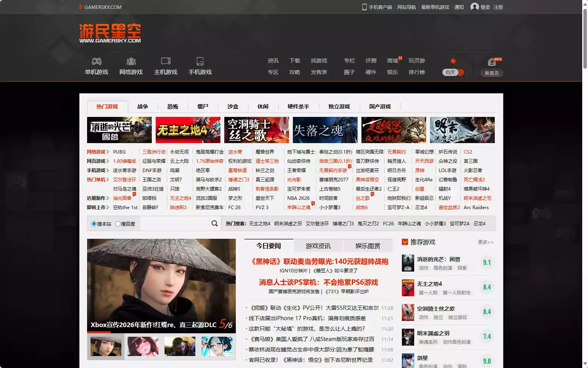
Task: Click the phone icon beside 手机客户端
Action: [x=364, y=7]
